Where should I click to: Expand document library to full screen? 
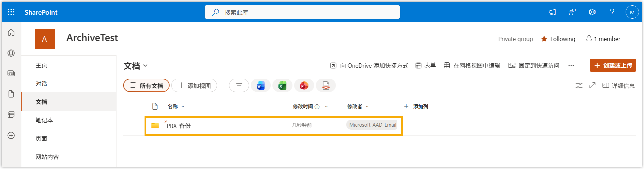(592, 86)
